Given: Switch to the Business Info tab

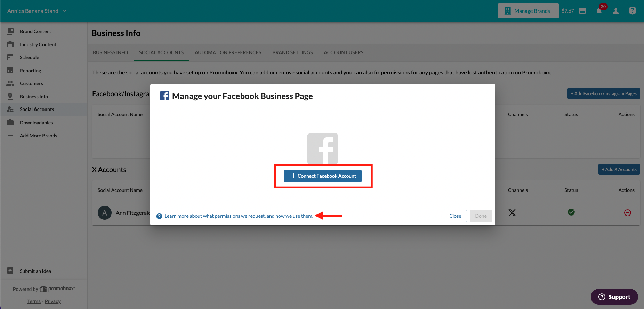Looking at the screenshot, I should coord(110,52).
